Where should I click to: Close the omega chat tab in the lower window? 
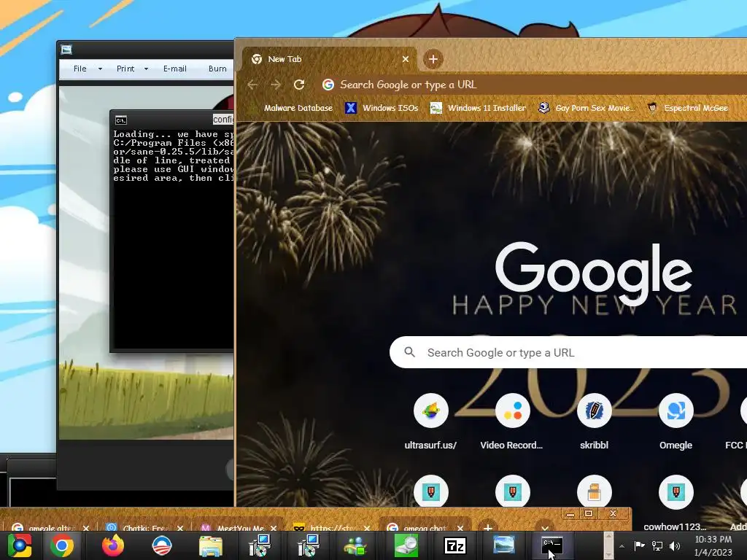tap(460, 528)
